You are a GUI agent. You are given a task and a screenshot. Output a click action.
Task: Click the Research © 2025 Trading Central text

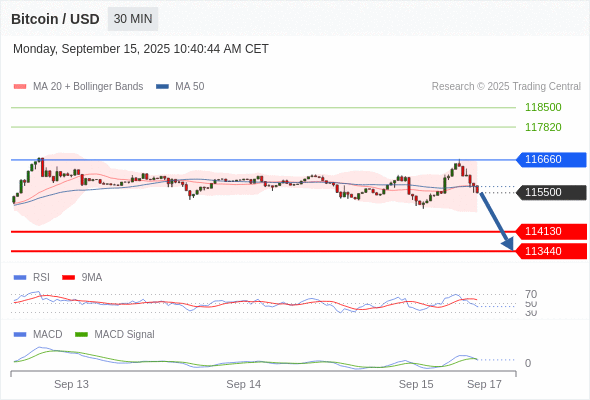tap(506, 87)
